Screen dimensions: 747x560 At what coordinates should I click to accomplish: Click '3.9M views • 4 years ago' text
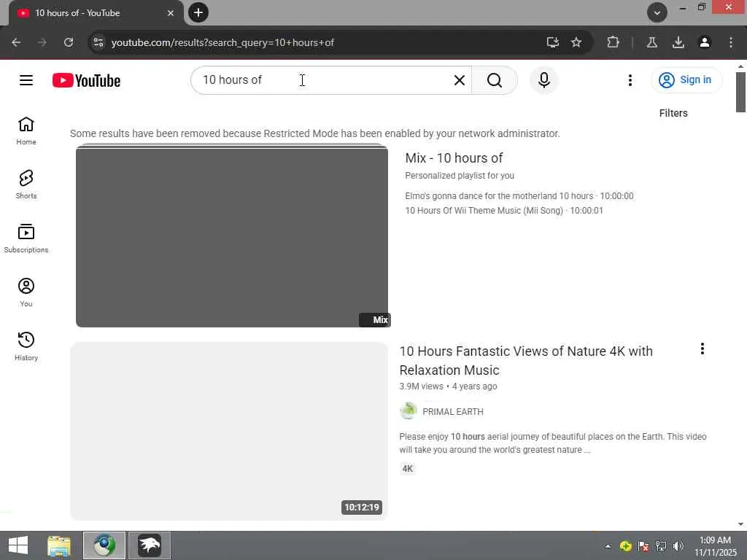coord(449,386)
